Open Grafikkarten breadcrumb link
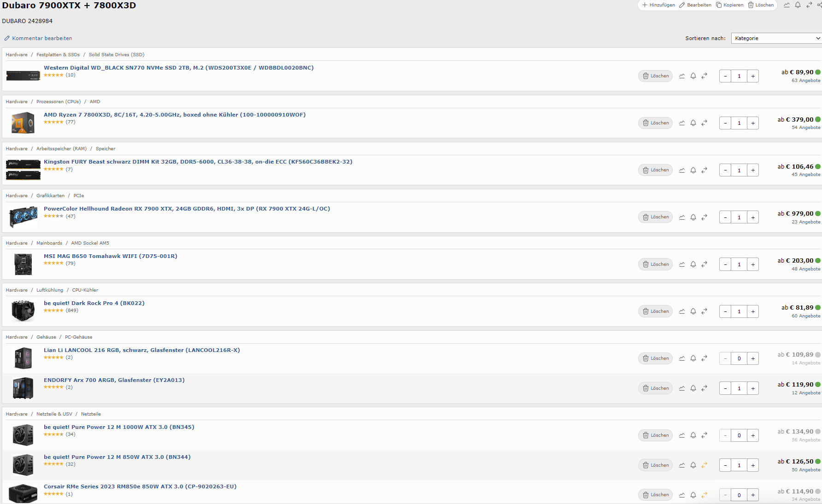This screenshot has width=822, height=504. click(x=51, y=196)
